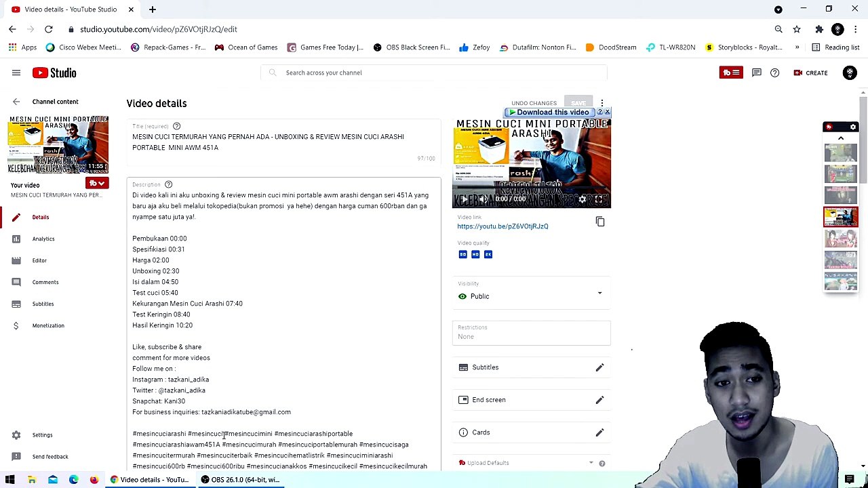Viewport: 868px width, 488px height.
Task: Open the Storyblocks bookmark
Action: [744, 47]
